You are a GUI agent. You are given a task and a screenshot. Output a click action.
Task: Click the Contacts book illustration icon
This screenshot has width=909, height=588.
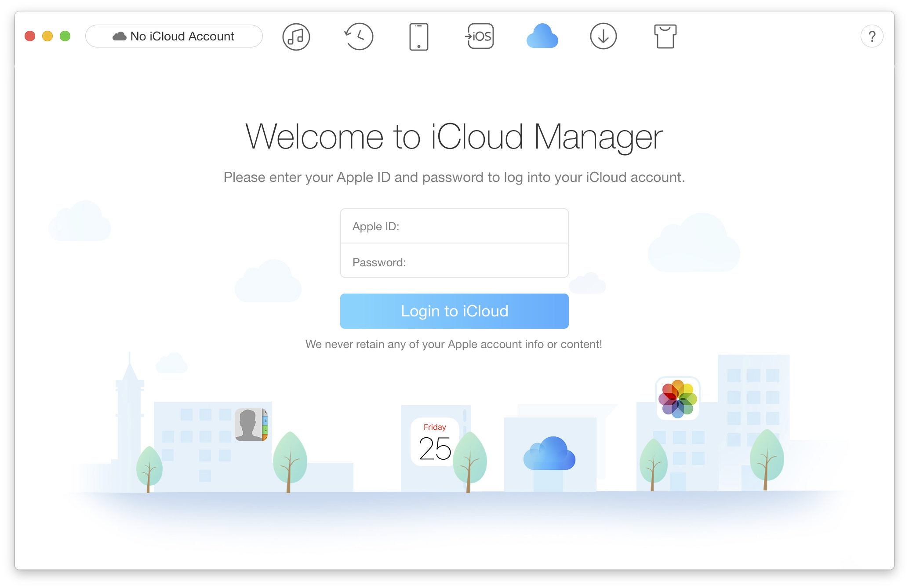pos(251,425)
